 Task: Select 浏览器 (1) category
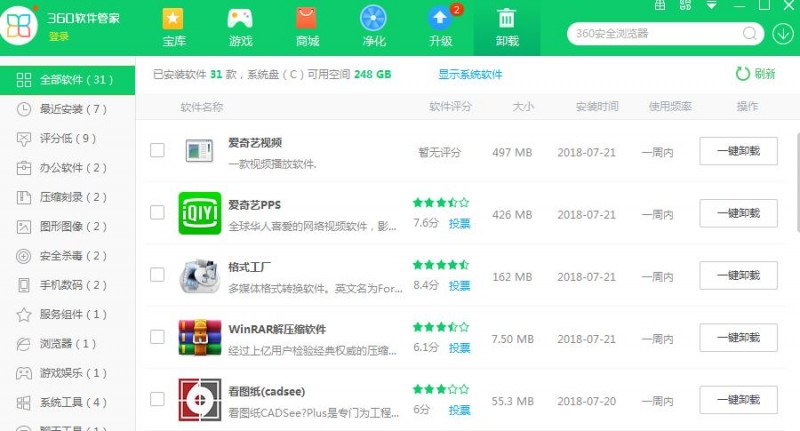(x=67, y=344)
